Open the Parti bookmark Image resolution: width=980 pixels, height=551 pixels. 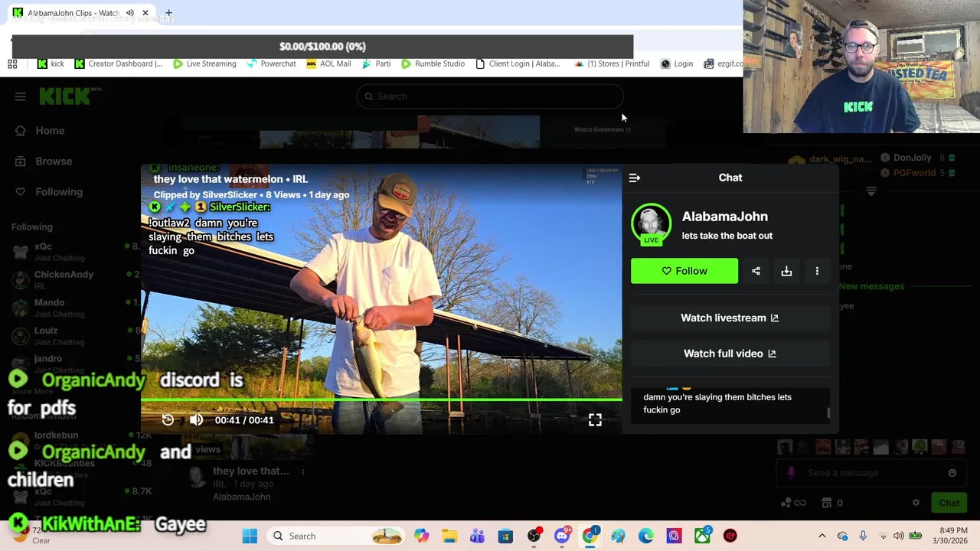(376, 64)
